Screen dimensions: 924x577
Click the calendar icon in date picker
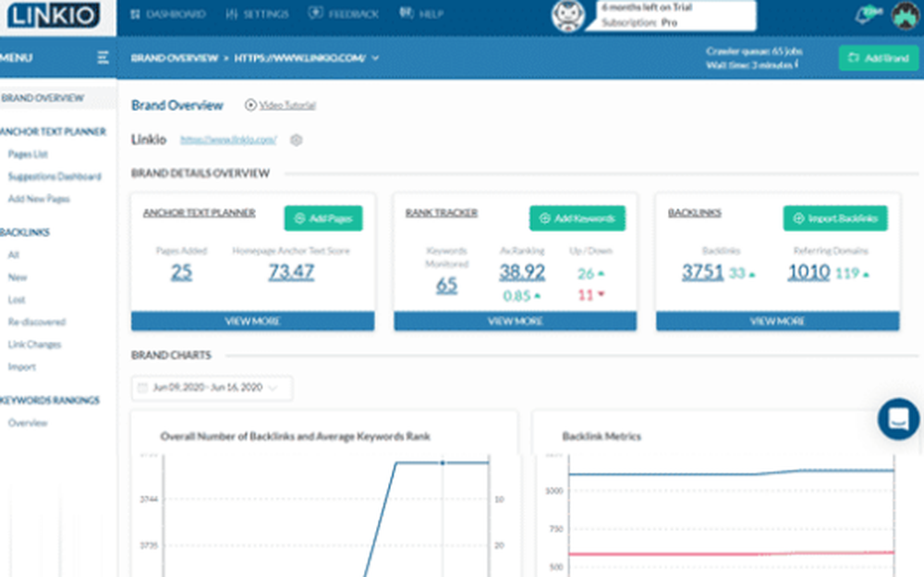coord(142,387)
